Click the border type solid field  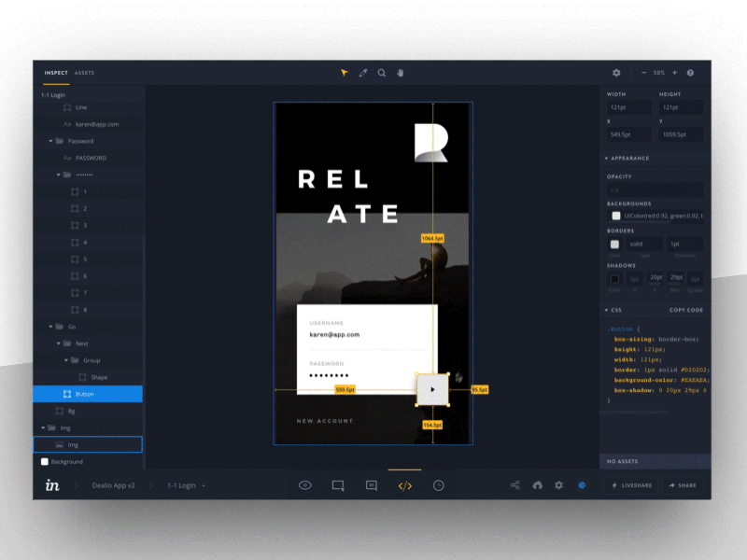pos(644,245)
